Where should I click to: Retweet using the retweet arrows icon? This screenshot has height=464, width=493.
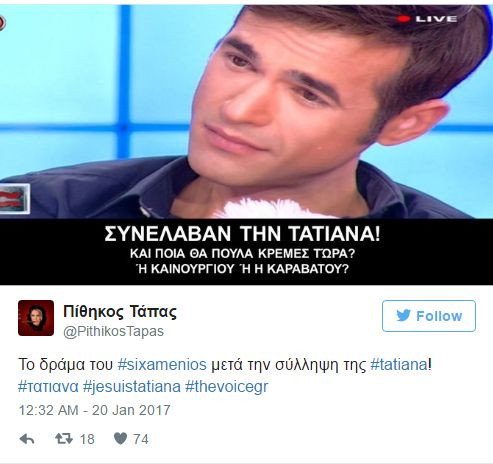64,439
